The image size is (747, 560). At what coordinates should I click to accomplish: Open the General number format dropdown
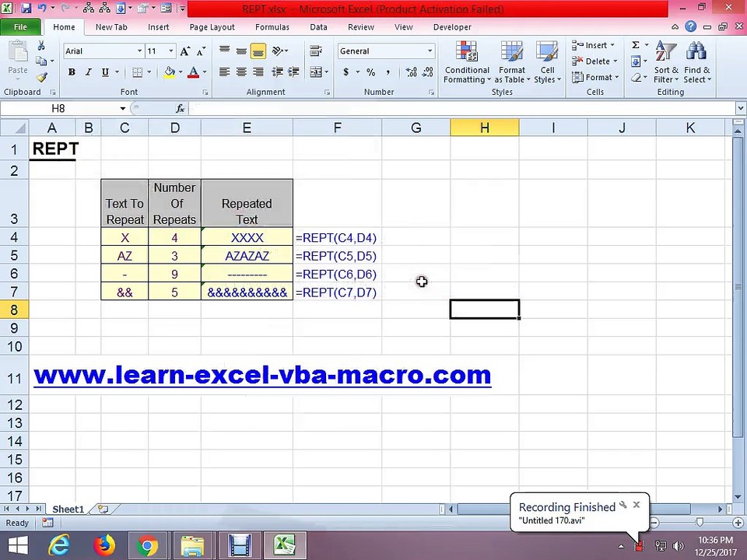[x=430, y=51]
